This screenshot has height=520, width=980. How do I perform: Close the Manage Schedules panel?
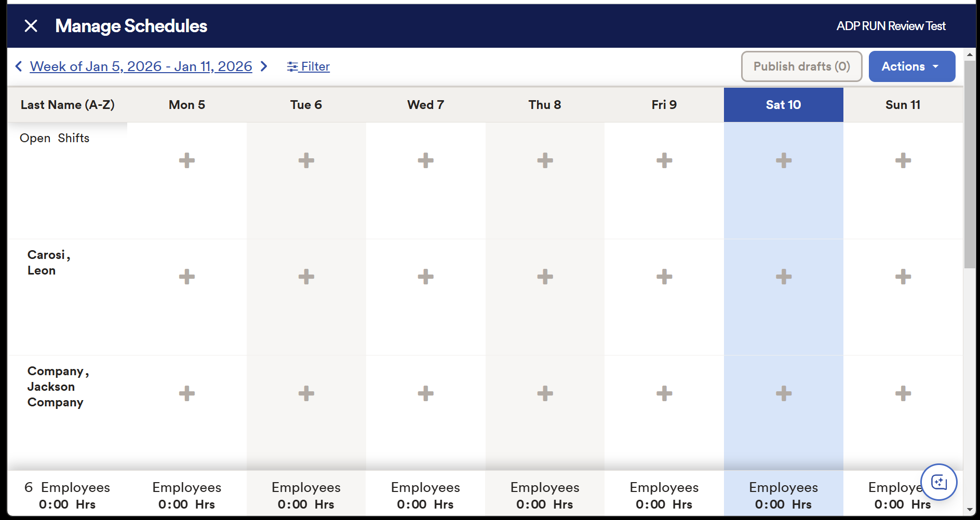(x=31, y=26)
